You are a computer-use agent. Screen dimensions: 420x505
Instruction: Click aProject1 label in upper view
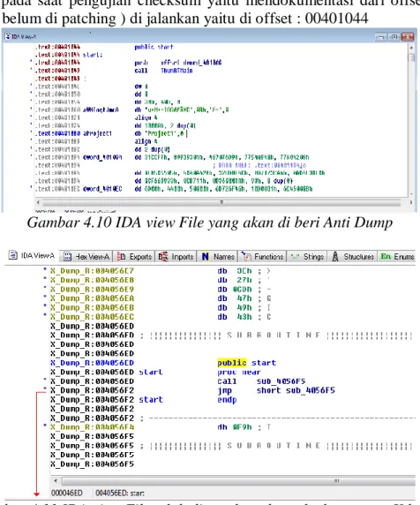(x=98, y=133)
